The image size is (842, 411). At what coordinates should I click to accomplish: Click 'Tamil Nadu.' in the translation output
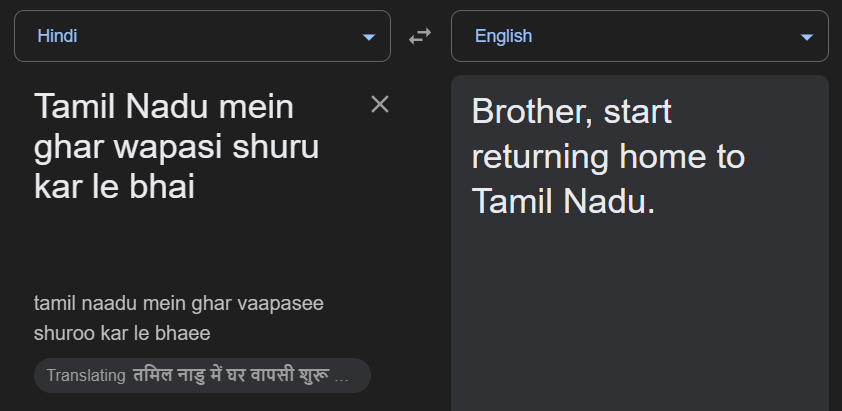pos(563,201)
